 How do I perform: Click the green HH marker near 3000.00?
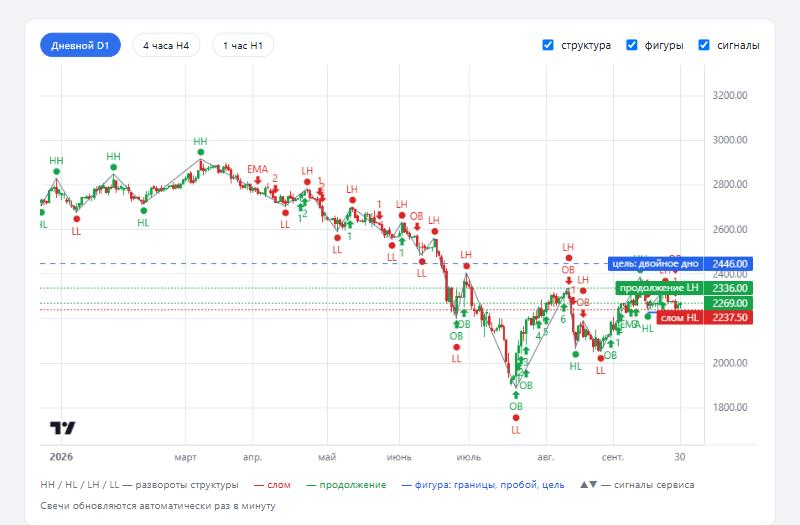pyautogui.click(x=201, y=152)
